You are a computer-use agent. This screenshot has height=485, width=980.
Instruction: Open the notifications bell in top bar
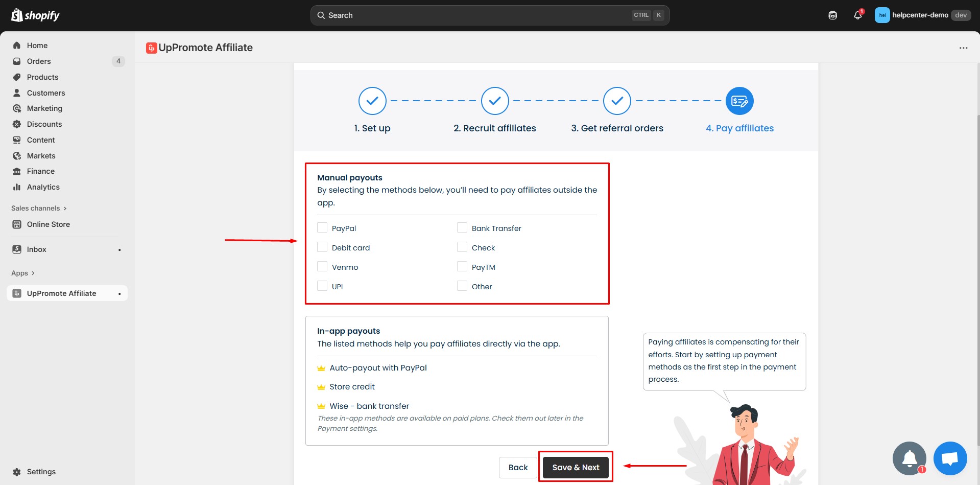pyautogui.click(x=857, y=15)
